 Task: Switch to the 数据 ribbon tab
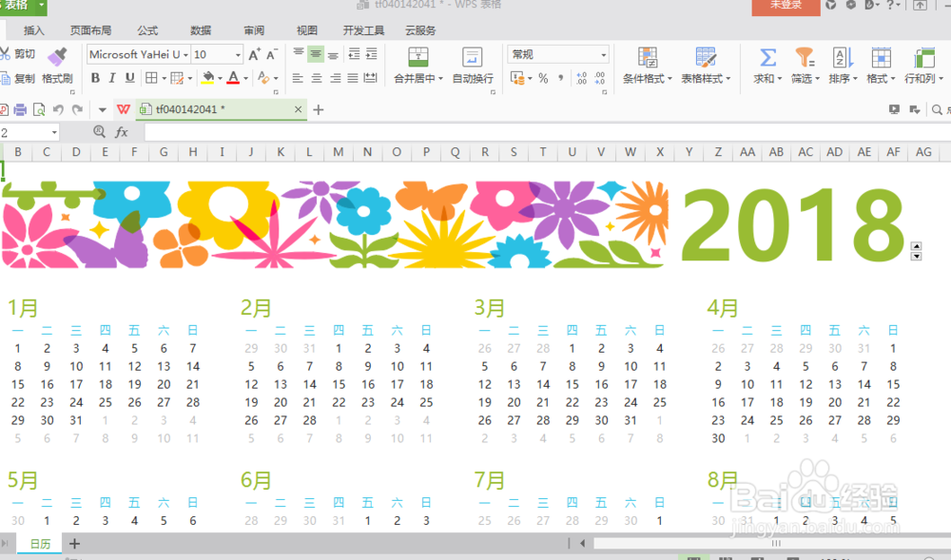[x=201, y=29]
